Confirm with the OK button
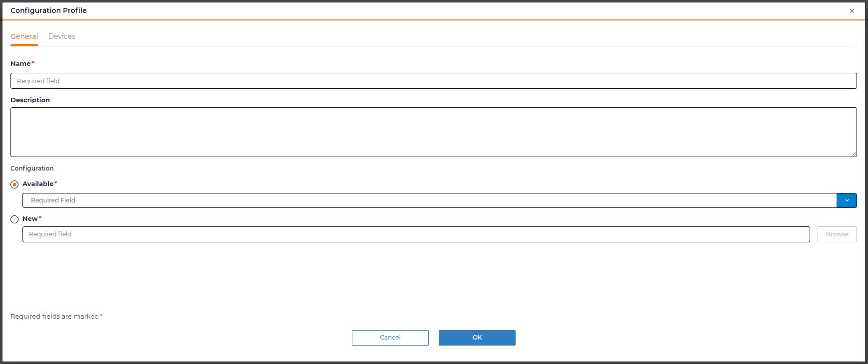868x364 pixels. [477, 338]
